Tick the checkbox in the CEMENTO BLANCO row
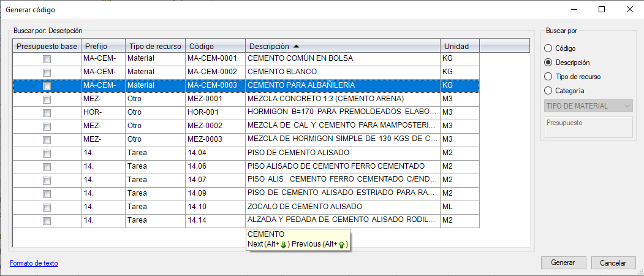This screenshot has width=644, height=276. coord(47,72)
